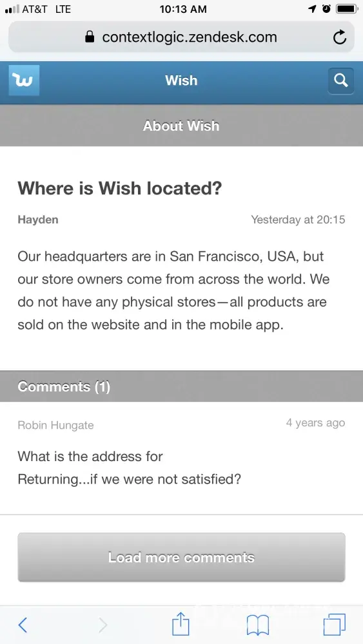This screenshot has width=363, height=644.
Task: Tap the Safari forward arrow
Action: pyautogui.click(x=103, y=625)
